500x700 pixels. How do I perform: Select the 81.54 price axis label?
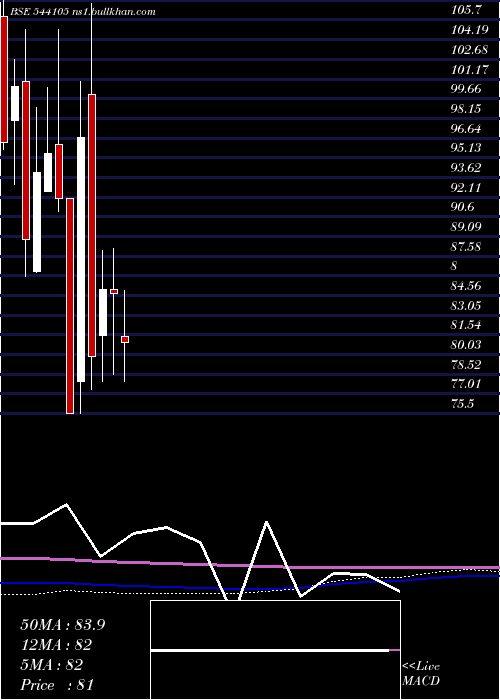pyautogui.click(x=467, y=325)
